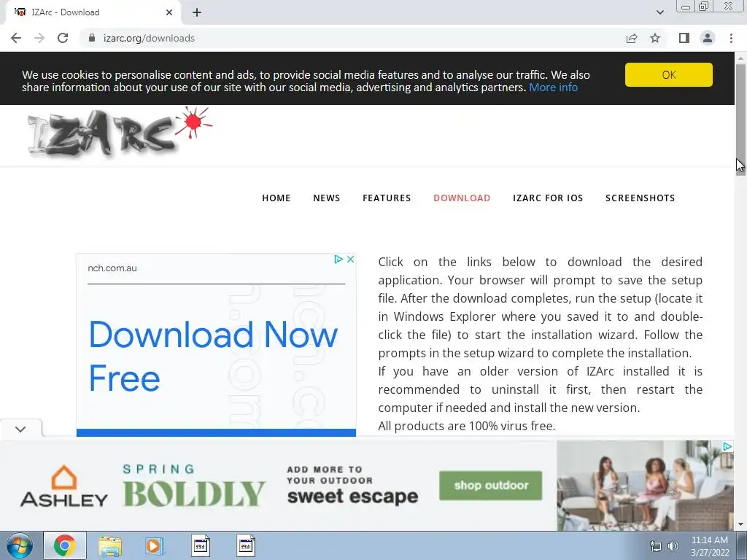Accept cookies with OK button

point(669,75)
